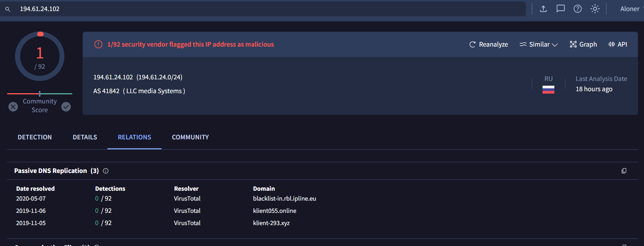Open the comments chat icon
Image resolution: width=644 pixels, height=246 pixels.
coord(560,9)
